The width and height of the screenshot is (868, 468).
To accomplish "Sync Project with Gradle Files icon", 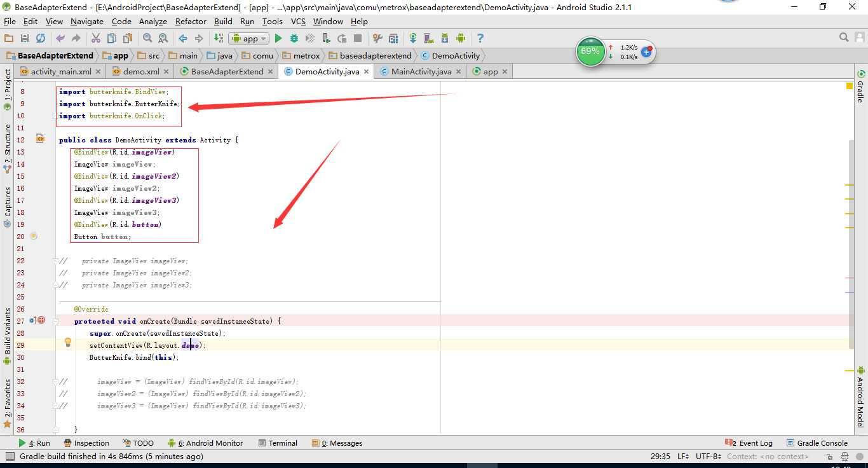I will point(413,39).
